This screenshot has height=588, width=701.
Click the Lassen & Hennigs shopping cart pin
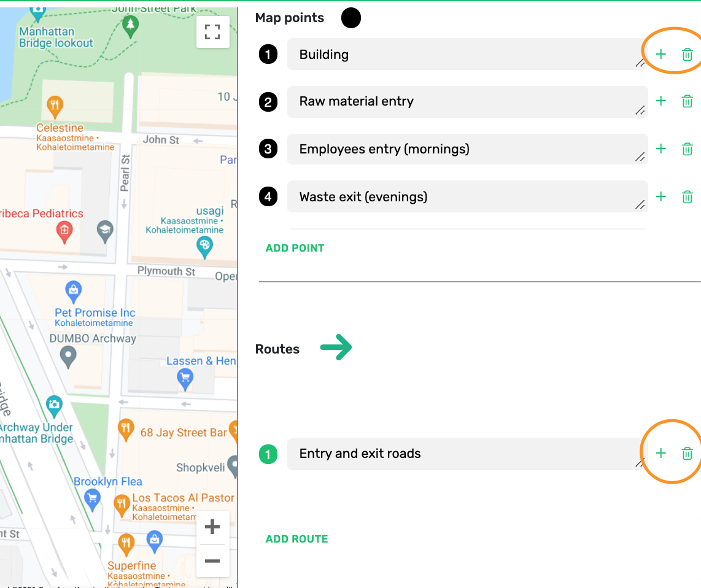coord(185,380)
